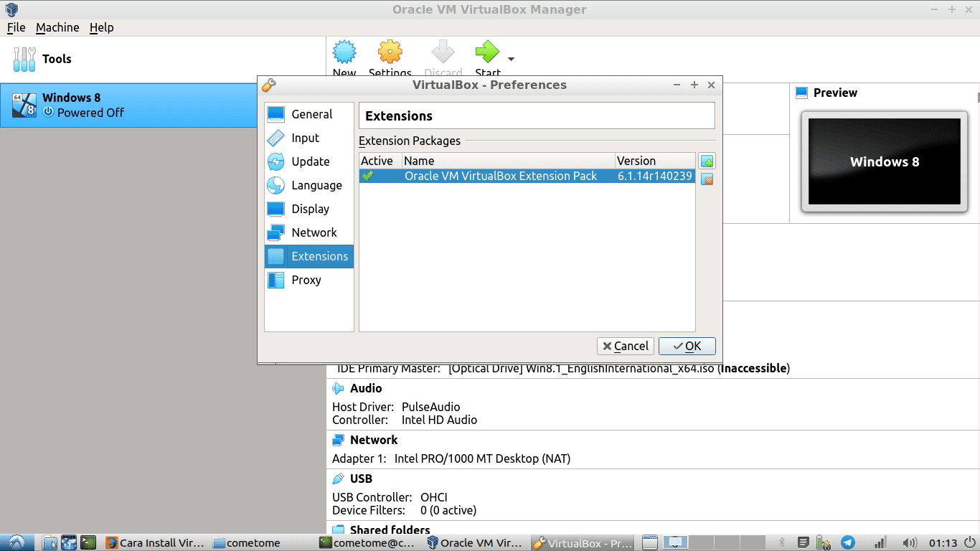Open the Display preferences section
This screenshot has width=980, height=551.
click(x=308, y=209)
